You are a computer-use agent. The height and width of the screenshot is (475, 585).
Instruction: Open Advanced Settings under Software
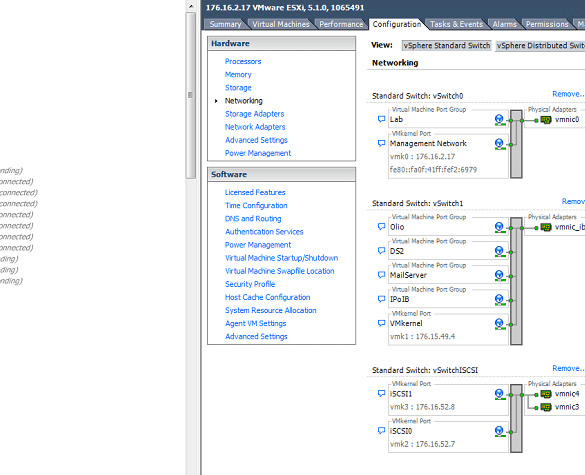pyautogui.click(x=256, y=336)
